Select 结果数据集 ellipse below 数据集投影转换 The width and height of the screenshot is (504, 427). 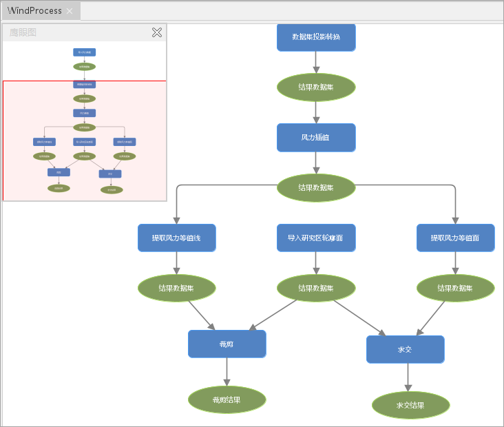coord(316,87)
